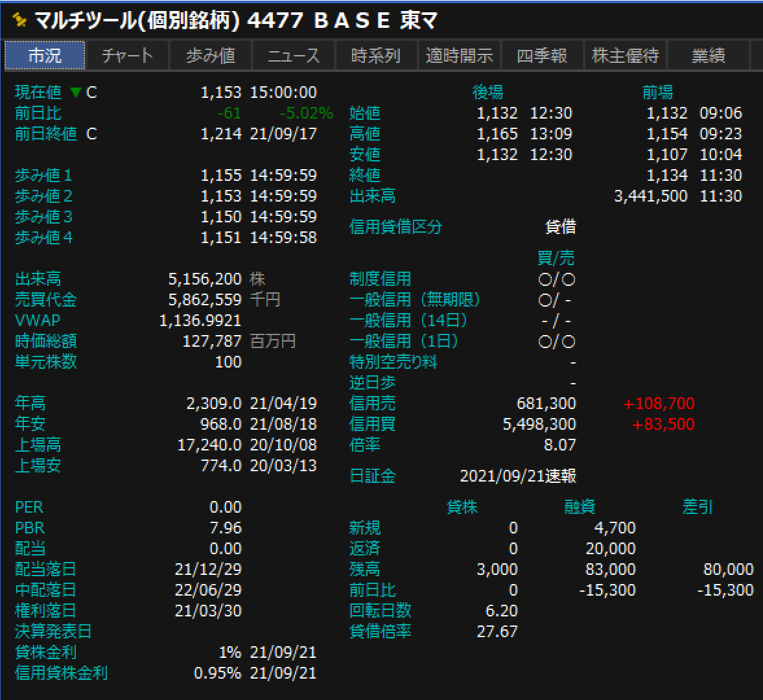Image resolution: width=763 pixels, height=700 pixels.
Task: Click 残高 差引 value 80,000
Action: 729,569
